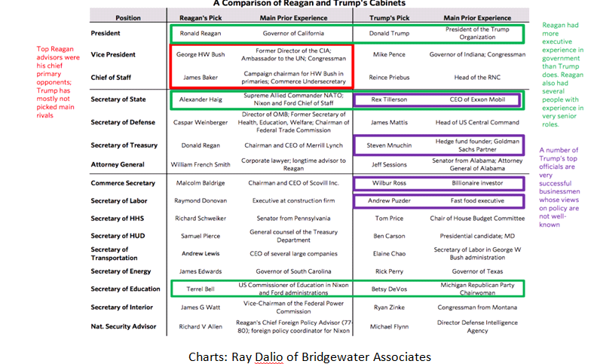The image size is (591, 364).
Task: Click the 'Vice President' row label
Action: point(113,54)
